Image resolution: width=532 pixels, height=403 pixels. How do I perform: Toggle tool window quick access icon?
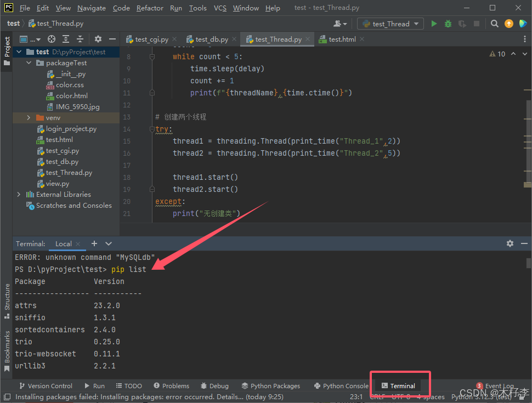7,396
